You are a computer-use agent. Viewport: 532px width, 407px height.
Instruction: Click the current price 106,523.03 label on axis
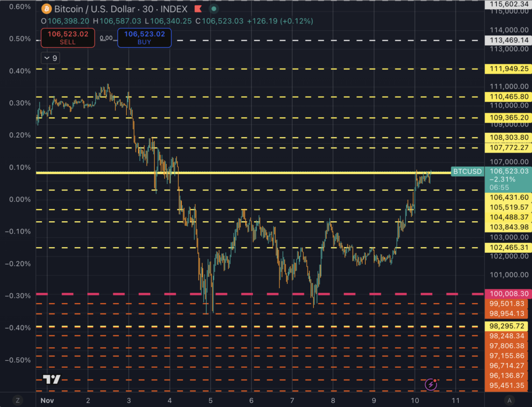point(508,171)
